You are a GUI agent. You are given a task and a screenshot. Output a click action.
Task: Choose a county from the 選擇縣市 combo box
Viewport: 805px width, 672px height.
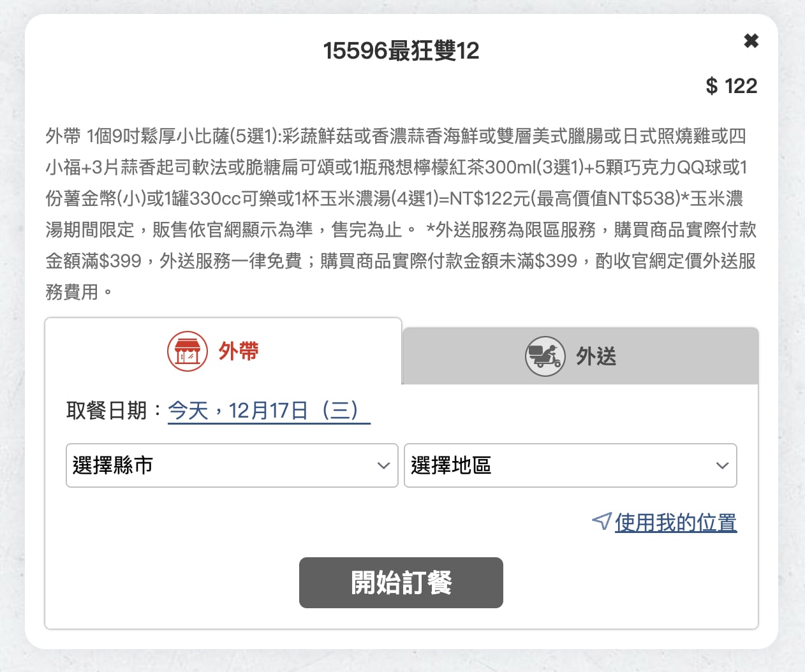click(x=232, y=465)
